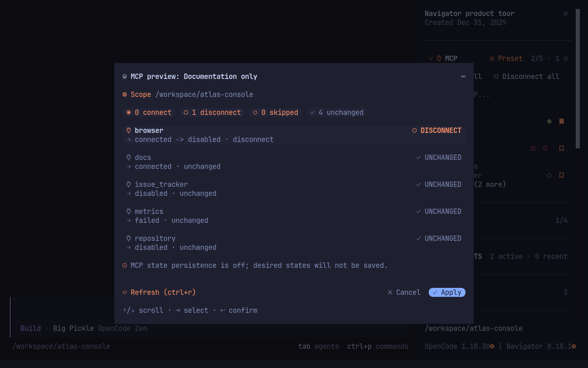Click the plug icon next to repository
This screenshot has width=588, height=368.
pyautogui.click(x=129, y=238)
